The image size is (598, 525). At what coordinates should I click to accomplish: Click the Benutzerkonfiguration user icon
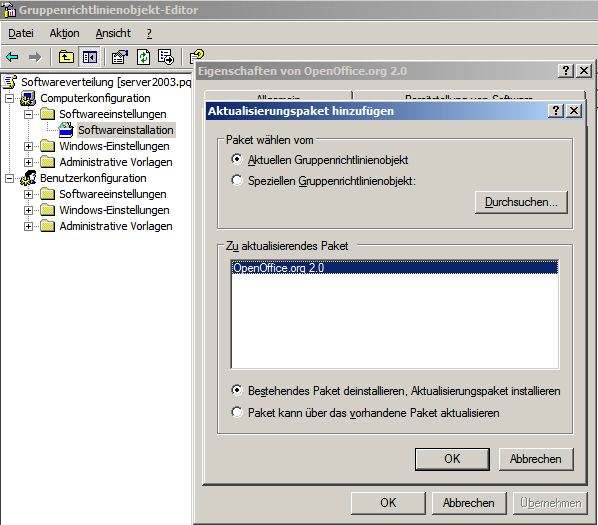click(x=28, y=178)
